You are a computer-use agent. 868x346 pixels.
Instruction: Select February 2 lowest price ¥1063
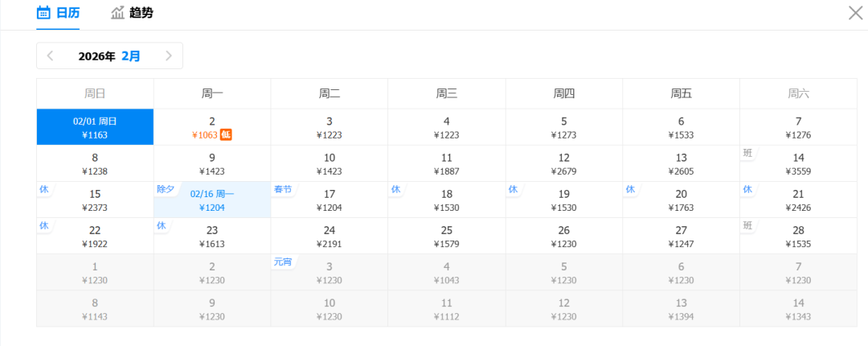click(212, 127)
